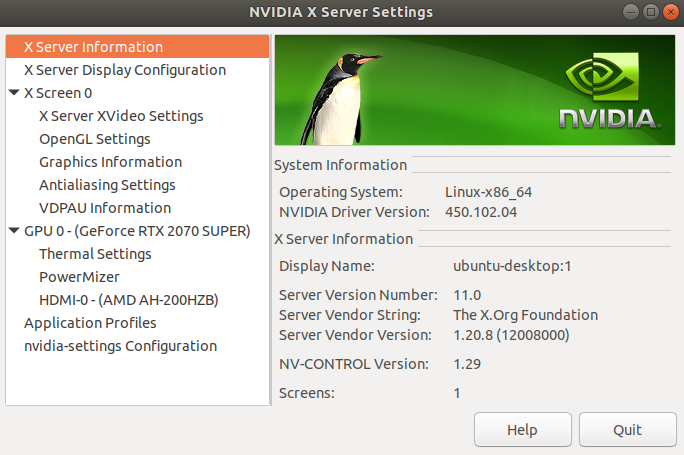Open Thermal Settings page
This screenshot has width=684, height=455.
[x=95, y=254]
